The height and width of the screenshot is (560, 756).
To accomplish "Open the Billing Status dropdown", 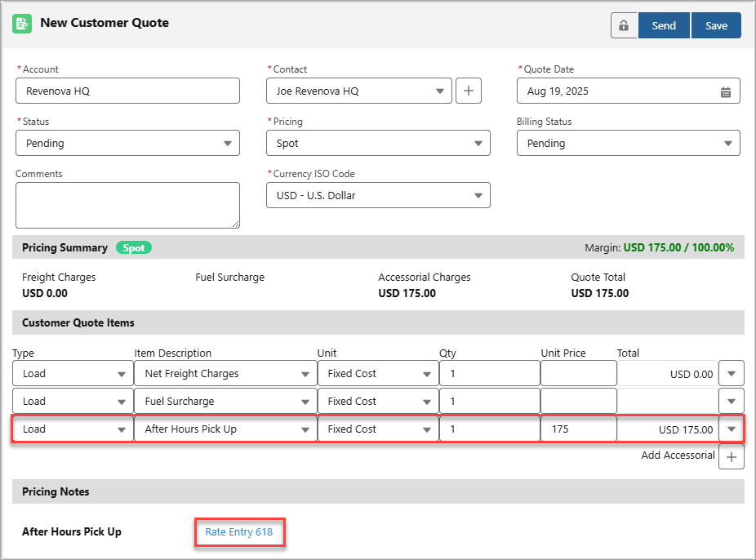I will tap(629, 143).
